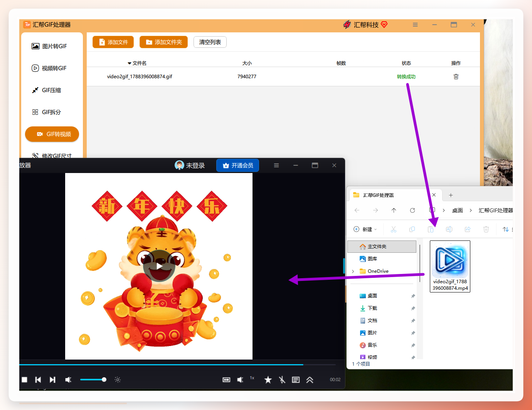The width and height of the screenshot is (532, 410).
Task: Click the 添加文件 button
Action: click(113, 42)
